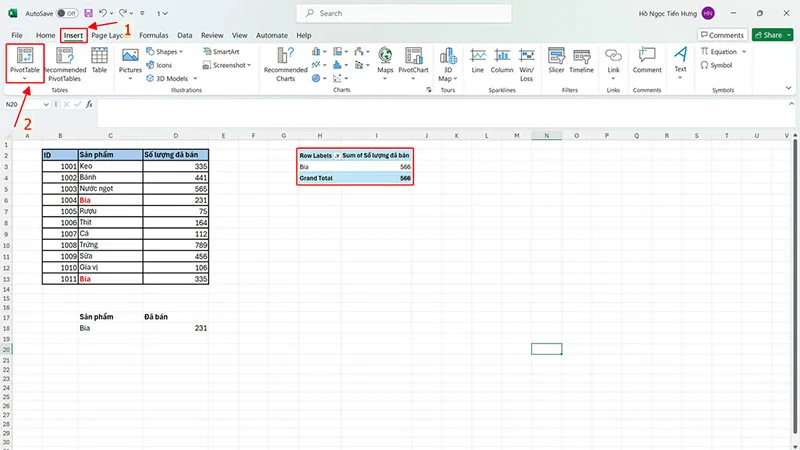
Task: Open the Charts group dialog launcher
Action: click(429, 90)
